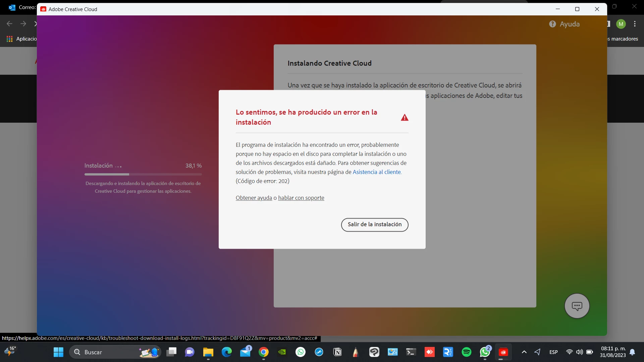Click the Ayuda help icon

click(x=552, y=24)
